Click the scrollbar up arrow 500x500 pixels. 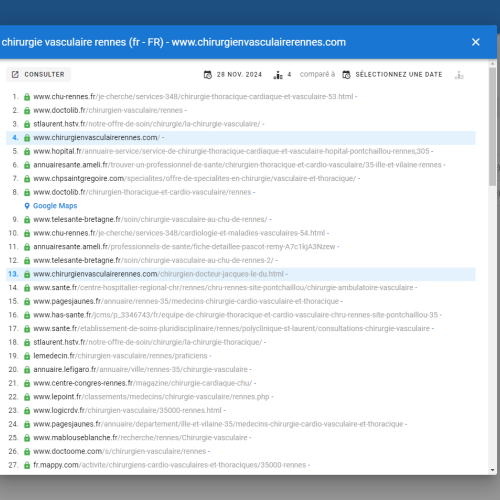493,63
